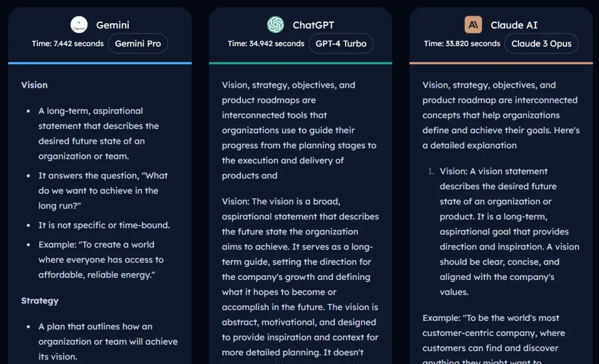This screenshot has height=364, width=599.
Task: Select the Claude 3 Opus model badge
Action: click(x=541, y=43)
